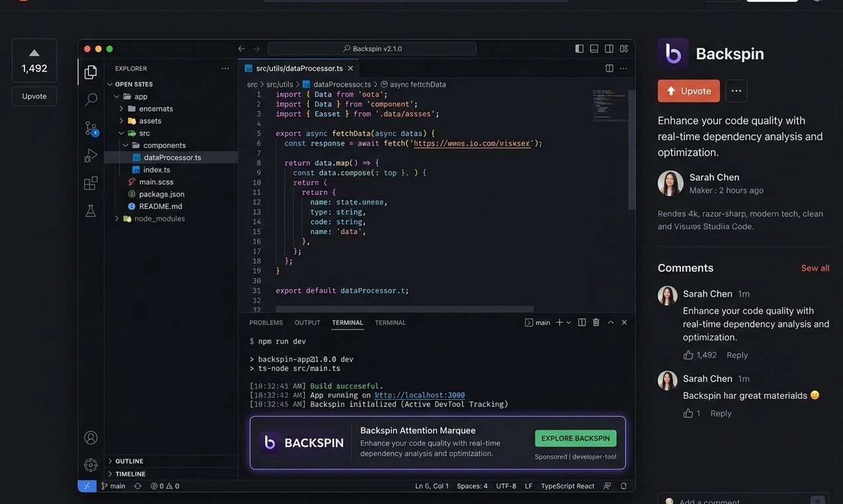The image size is (843, 504).
Task: Open the Extensions view
Action: (91, 184)
